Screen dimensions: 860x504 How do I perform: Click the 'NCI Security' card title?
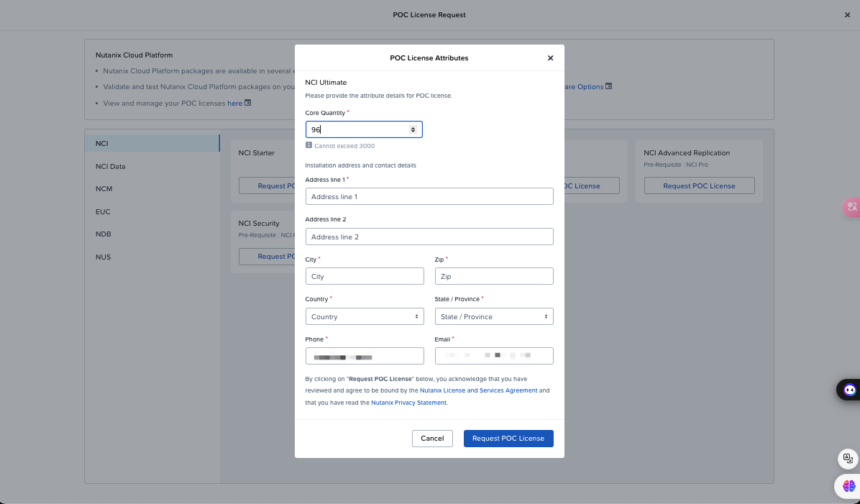tap(259, 223)
